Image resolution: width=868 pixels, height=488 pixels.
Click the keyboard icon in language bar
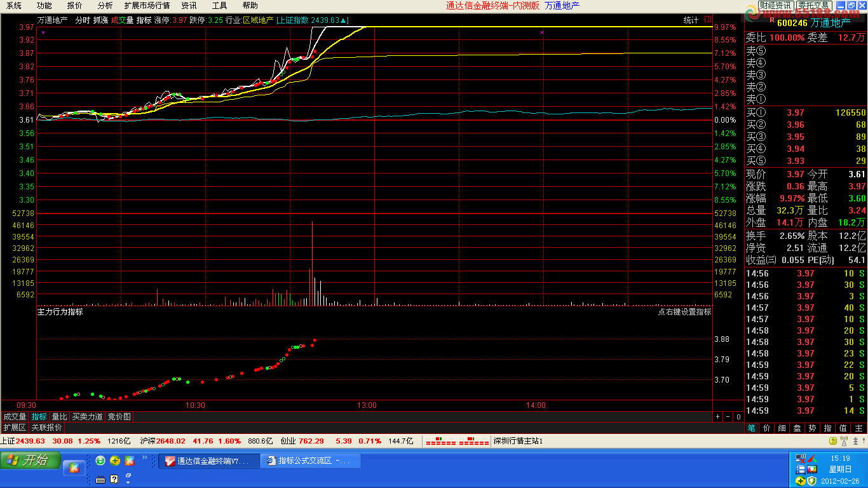click(100, 479)
